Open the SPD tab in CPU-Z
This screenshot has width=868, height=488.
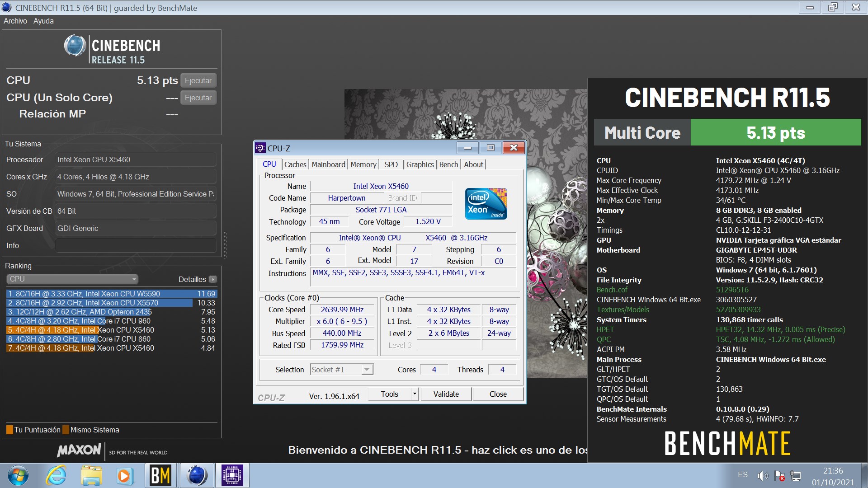391,164
